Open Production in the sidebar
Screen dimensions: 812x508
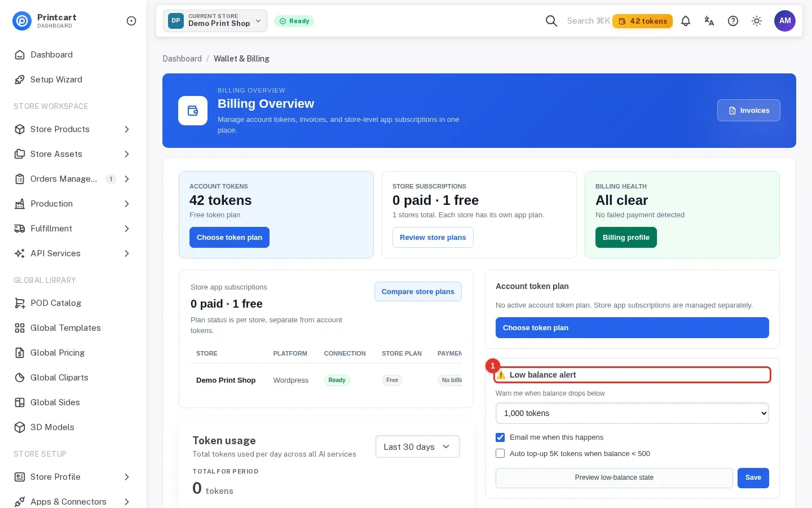coord(73,204)
